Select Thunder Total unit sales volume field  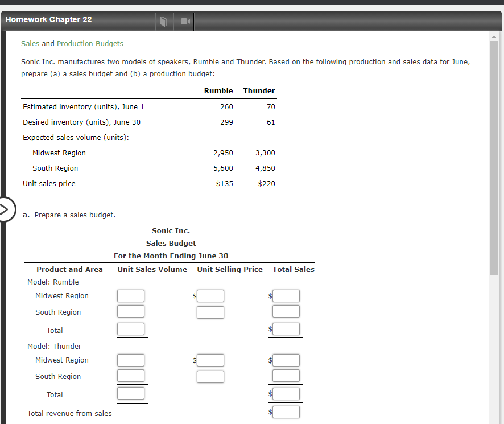(x=131, y=393)
